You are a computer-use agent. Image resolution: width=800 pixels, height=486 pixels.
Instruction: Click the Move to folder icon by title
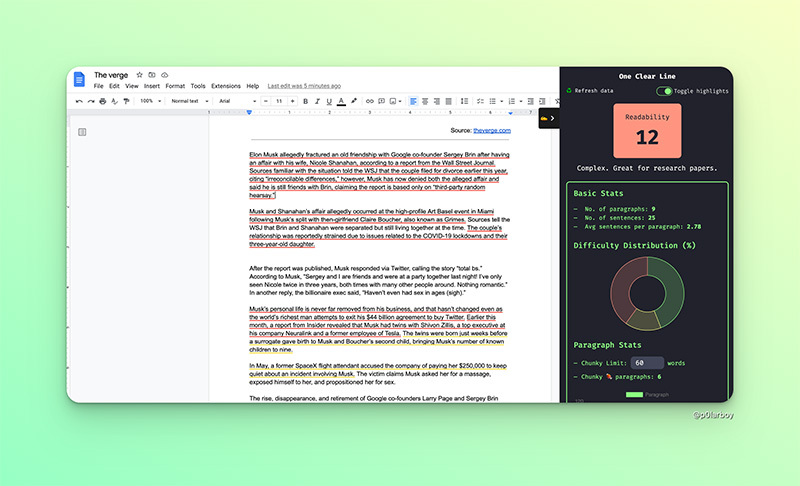(x=152, y=74)
